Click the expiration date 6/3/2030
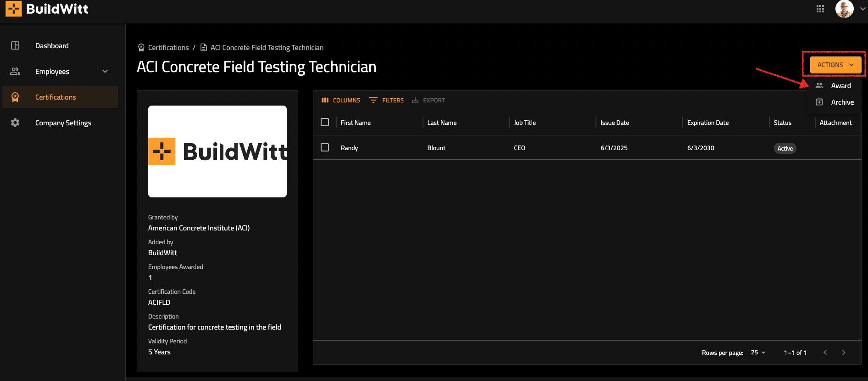This screenshot has width=868, height=381. (701, 148)
